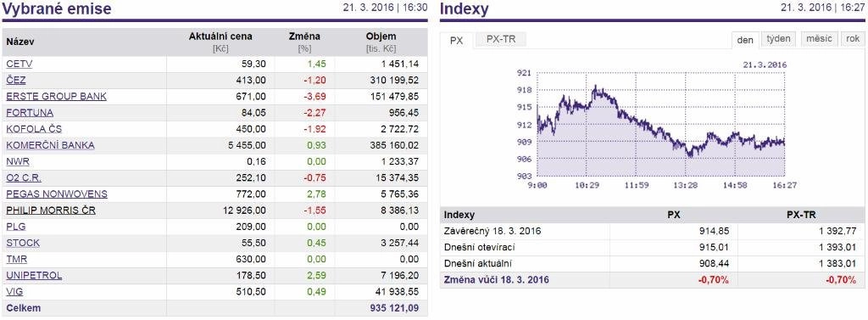
Task: Click PHILIP MORRIS ČR link
Action: pyautogui.click(x=51, y=211)
